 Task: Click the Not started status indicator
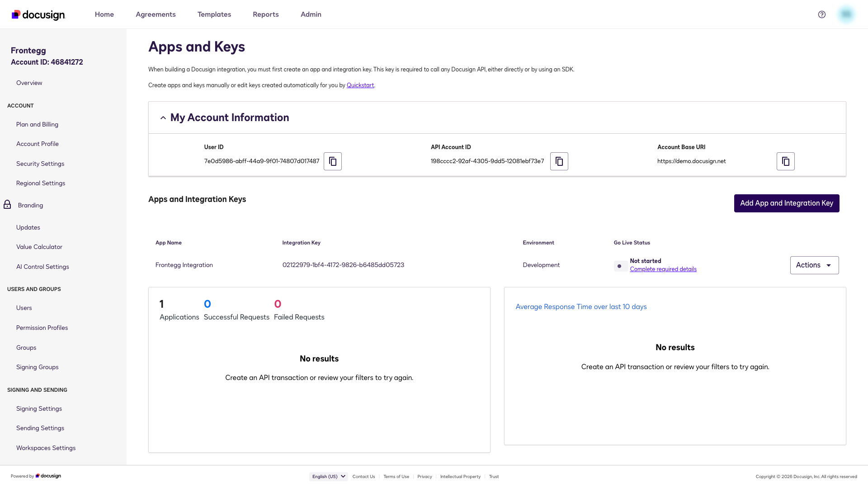point(620,266)
